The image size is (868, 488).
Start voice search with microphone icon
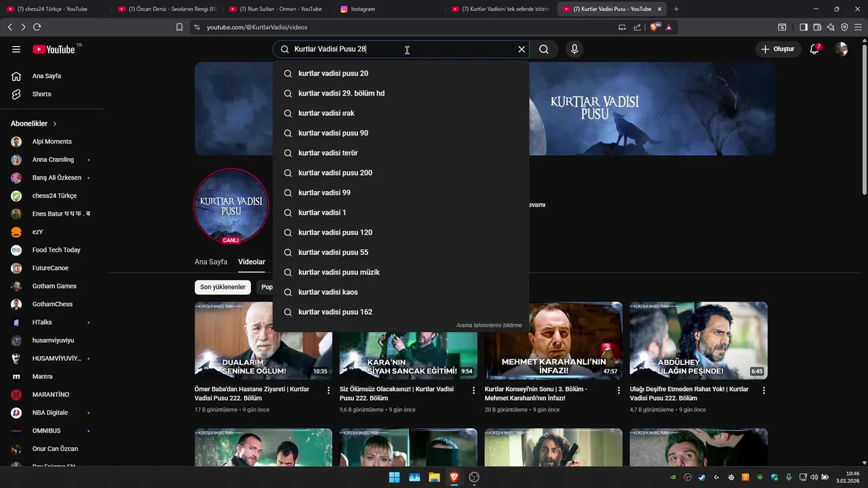coord(574,49)
